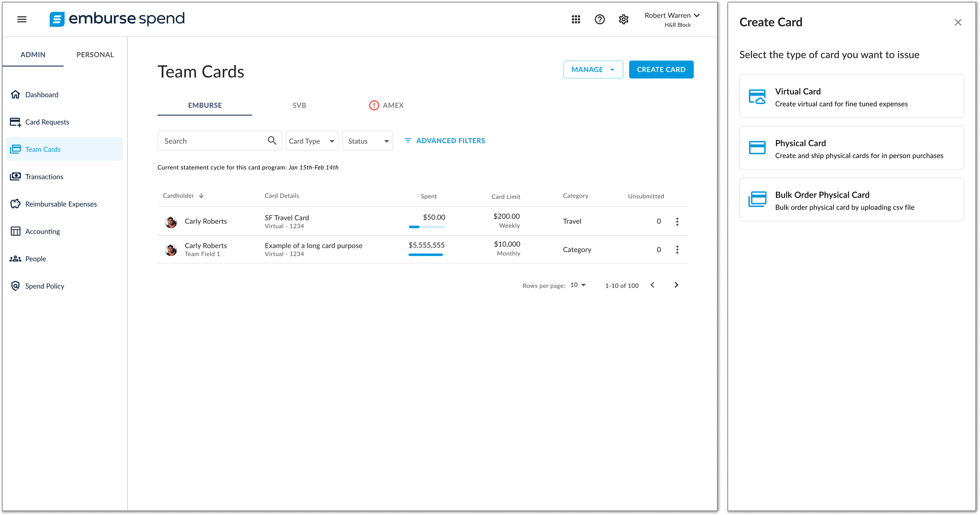Select the Virtual Card option
Screen dimensions: 980x515
point(851,96)
